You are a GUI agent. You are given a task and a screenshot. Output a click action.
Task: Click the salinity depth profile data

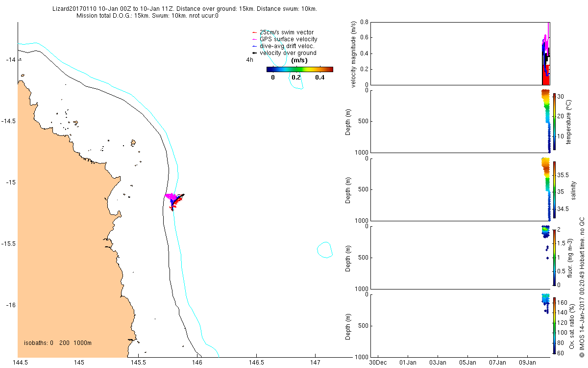546,189
